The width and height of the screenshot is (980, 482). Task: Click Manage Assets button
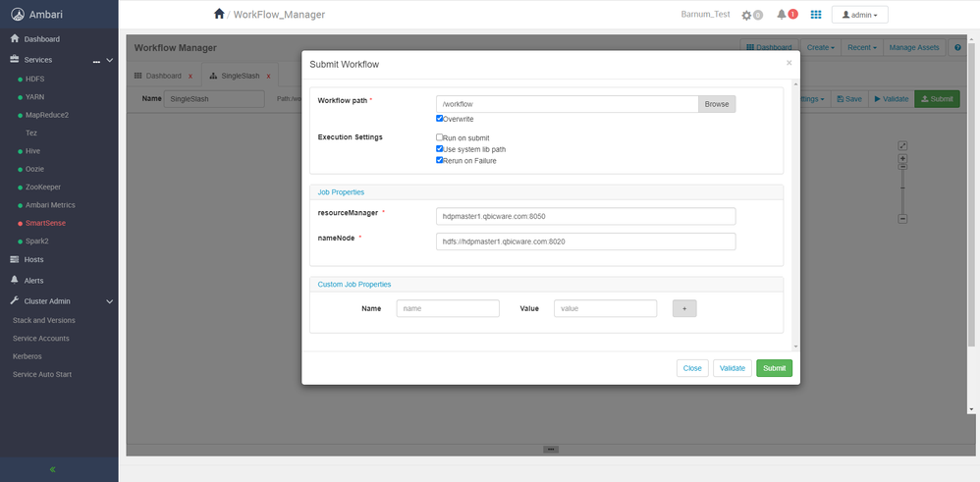tap(914, 47)
